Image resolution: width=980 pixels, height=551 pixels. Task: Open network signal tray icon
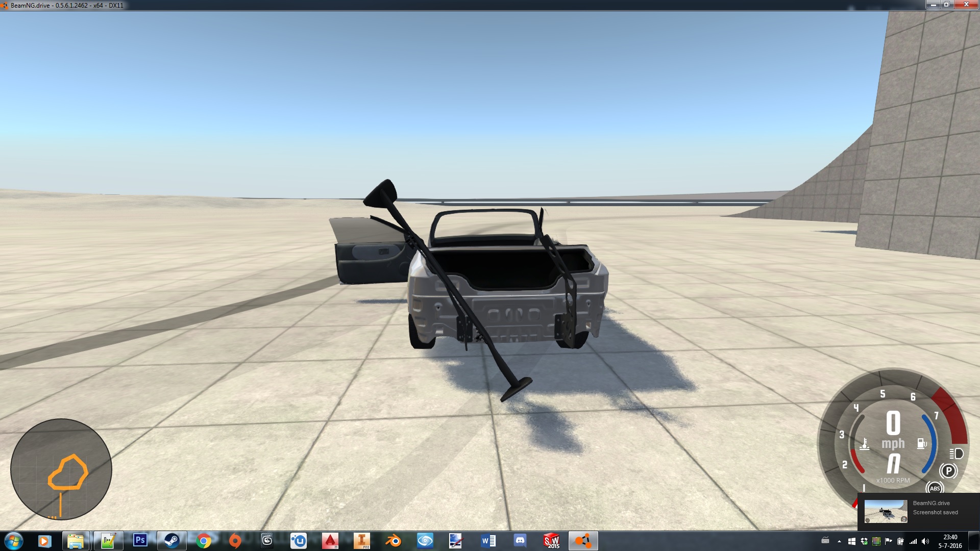point(913,541)
